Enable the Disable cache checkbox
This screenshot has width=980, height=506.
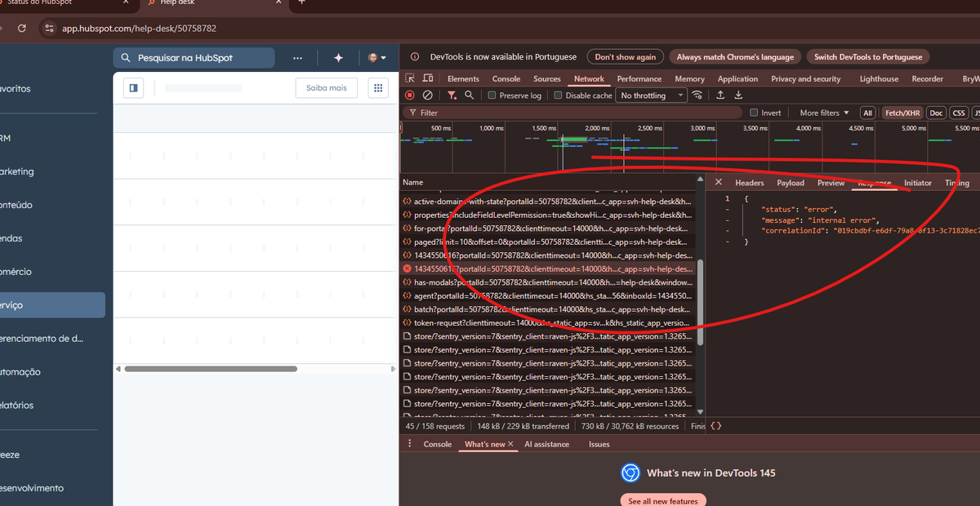(558, 95)
